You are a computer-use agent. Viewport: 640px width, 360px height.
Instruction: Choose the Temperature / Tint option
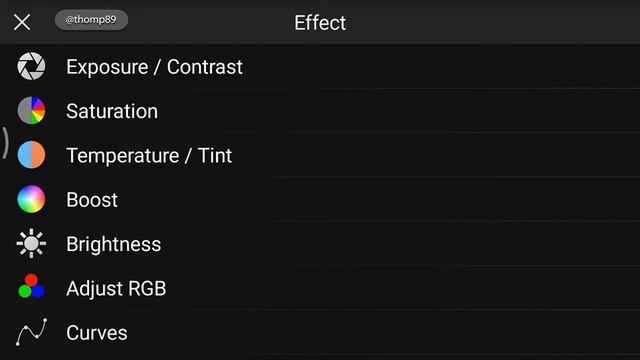point(149,156)
